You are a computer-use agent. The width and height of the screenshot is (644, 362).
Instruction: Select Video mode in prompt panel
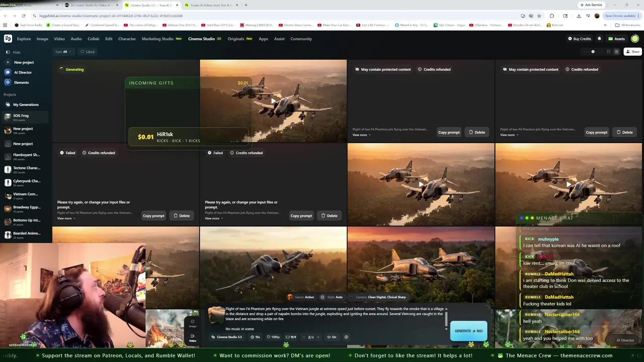pos(192,338)
